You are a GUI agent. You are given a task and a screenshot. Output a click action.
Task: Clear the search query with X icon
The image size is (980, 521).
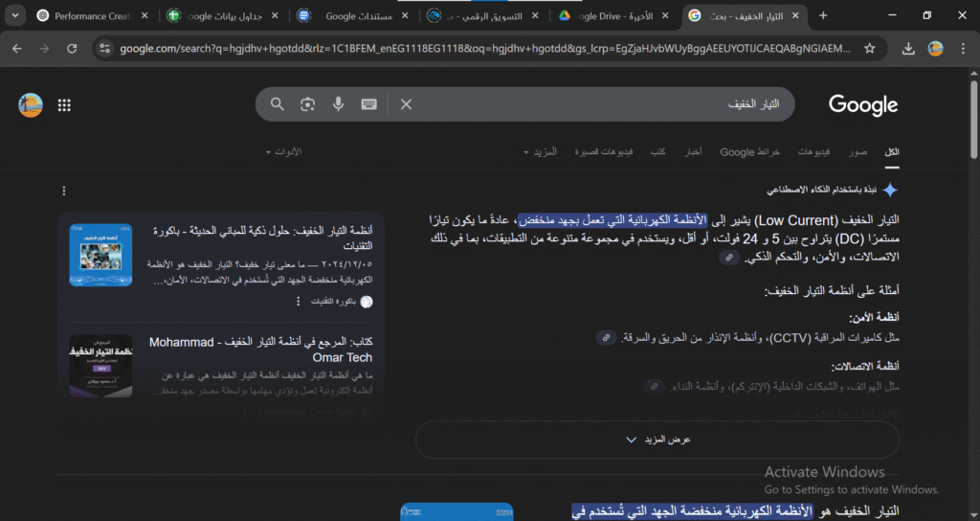406,104
